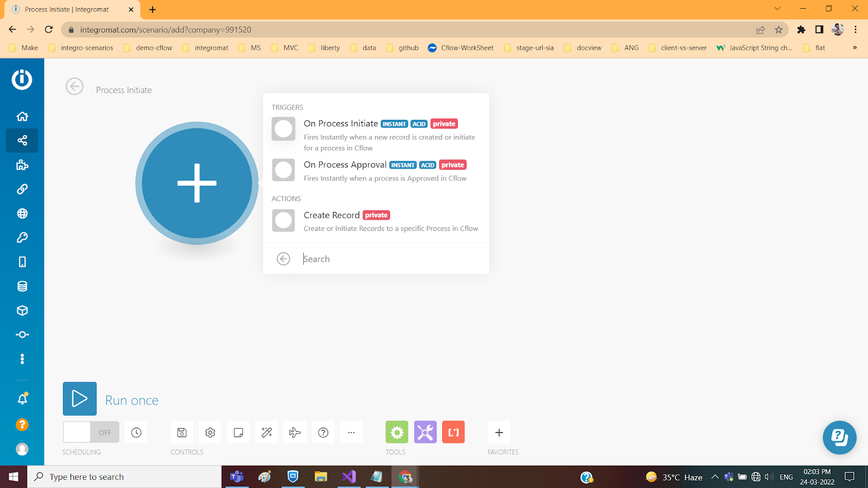Show hidden system tray icons
This screenshot has width=868, height=488.
715,477
